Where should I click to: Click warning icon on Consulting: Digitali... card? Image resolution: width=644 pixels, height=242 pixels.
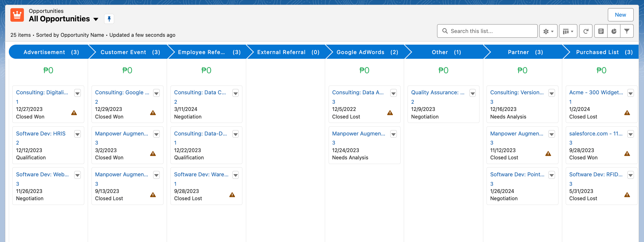[74, 113]
